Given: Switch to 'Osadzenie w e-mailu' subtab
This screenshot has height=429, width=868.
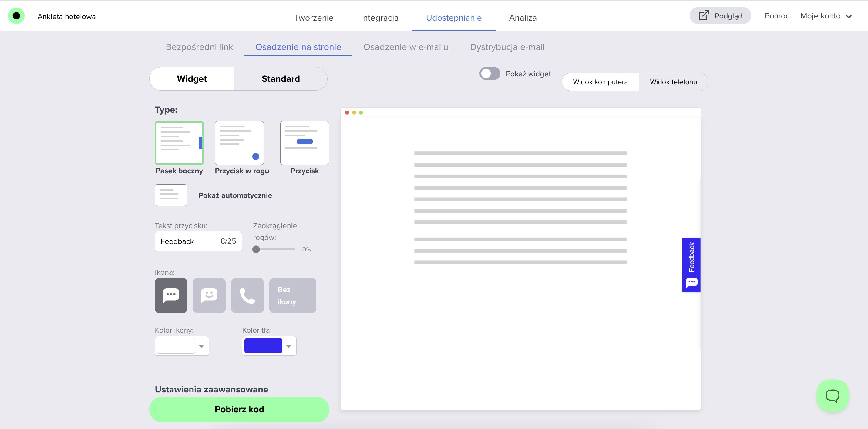Looking at the screenshot, I should 405,47.
